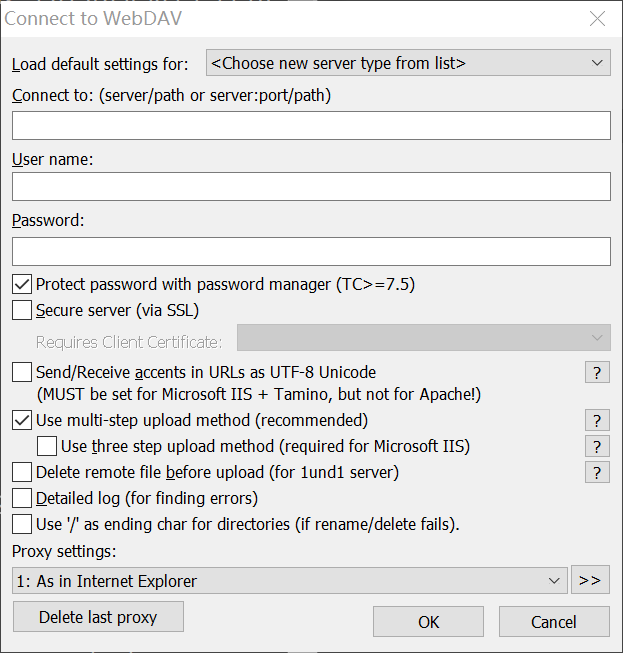Open help for three step upload method
The image size is (623, 653).
tap(597, 447)
